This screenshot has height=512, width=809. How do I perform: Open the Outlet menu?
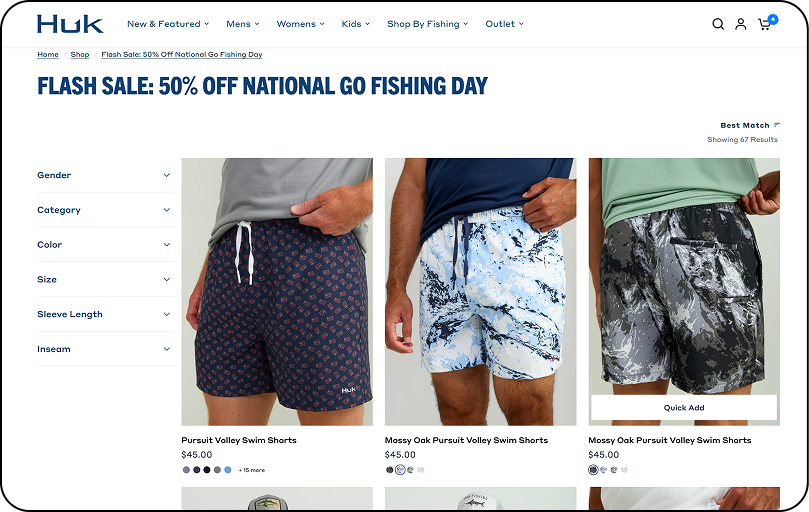pyautogui.click(x=504, y=24)
